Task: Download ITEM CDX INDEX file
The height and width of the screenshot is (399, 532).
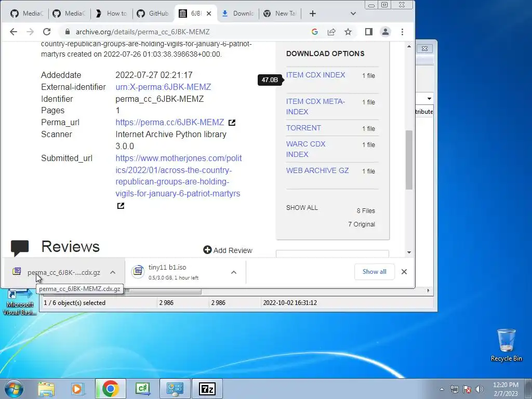Action: point(315,75)
